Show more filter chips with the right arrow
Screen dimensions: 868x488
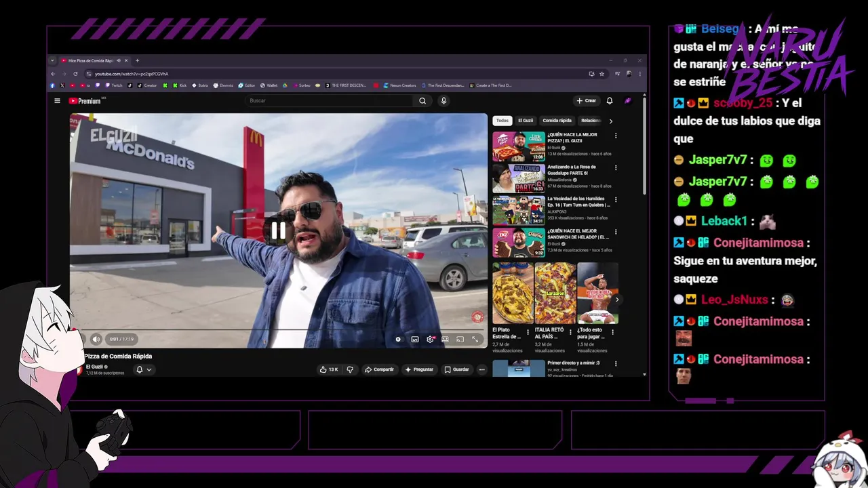[x=610, y=121]
